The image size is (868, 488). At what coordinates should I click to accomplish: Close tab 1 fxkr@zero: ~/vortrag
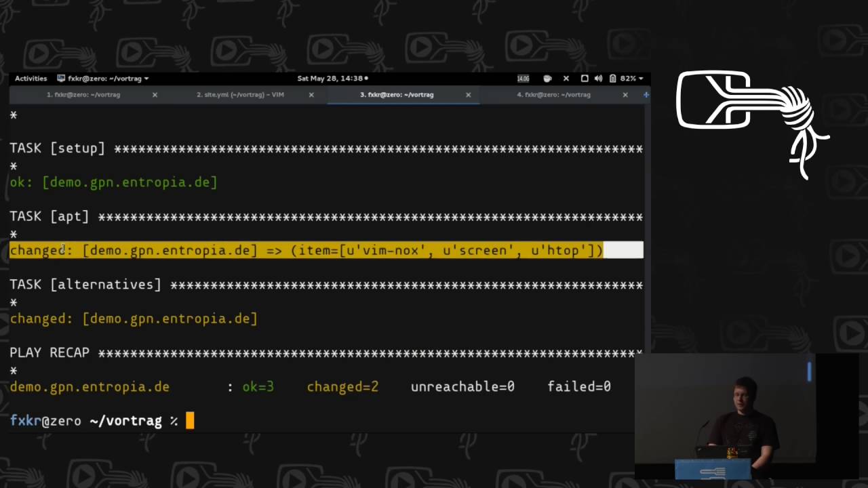[155, 95]
